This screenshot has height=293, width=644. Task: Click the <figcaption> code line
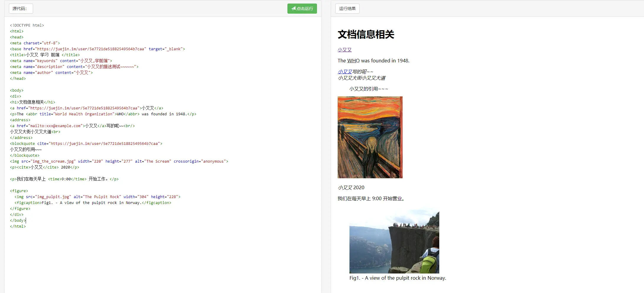pos(93,203)
